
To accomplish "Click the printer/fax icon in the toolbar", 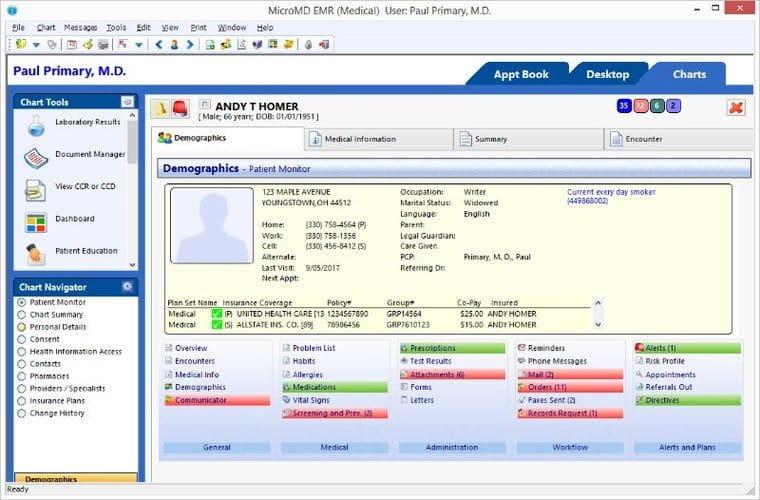I will coord(103,45).
